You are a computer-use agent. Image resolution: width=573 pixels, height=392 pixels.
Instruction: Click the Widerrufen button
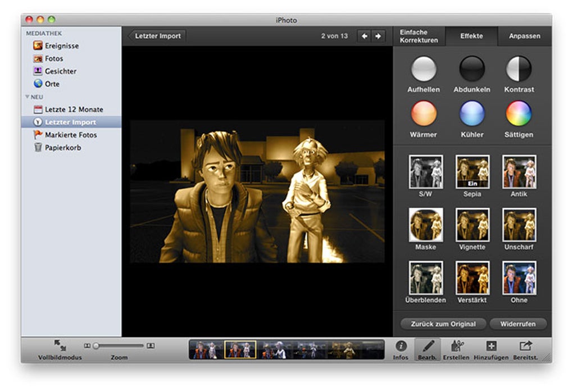click(x=517, y=324)
